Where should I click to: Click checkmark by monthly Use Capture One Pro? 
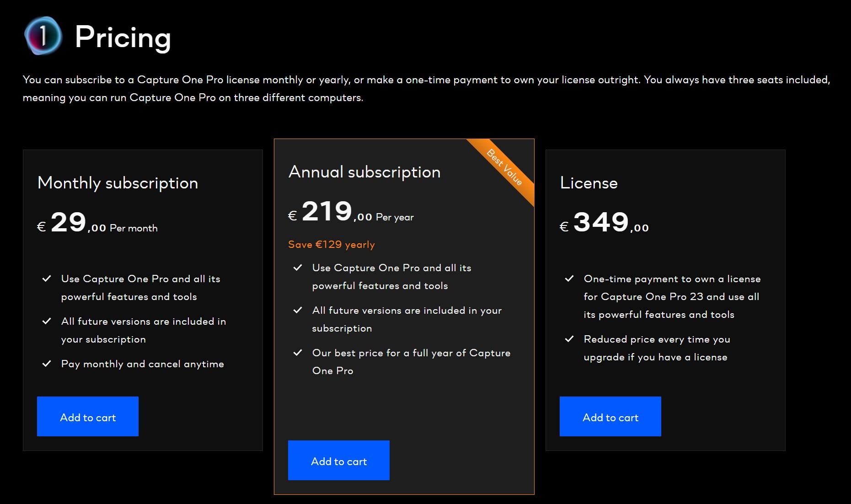click(47, 279)
